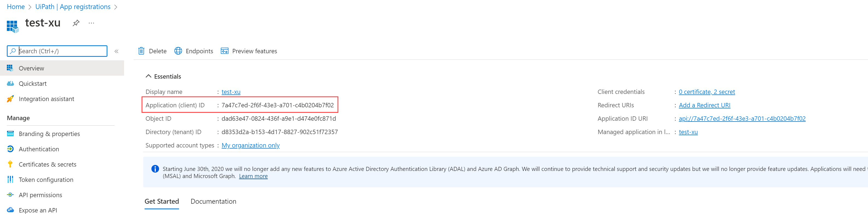Click the blue info icon in the banner
This screenshot has width=868, height=216.
coord(155,168)
